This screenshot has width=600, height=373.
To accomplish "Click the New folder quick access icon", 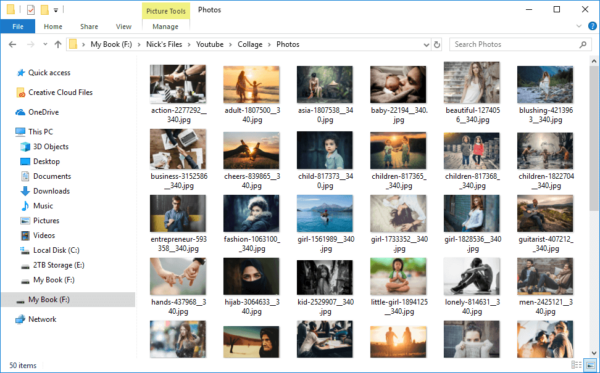I will [x=45, y=10].
